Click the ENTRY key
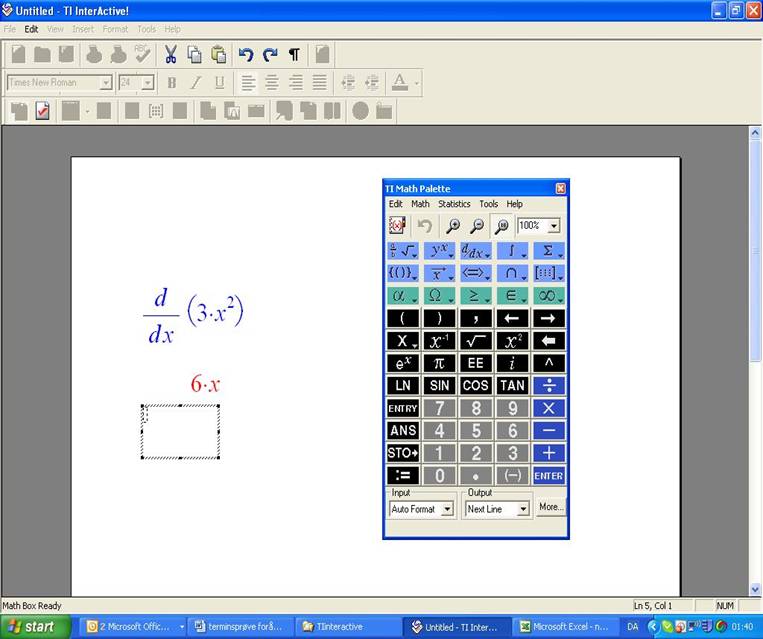 coord(403,408)
